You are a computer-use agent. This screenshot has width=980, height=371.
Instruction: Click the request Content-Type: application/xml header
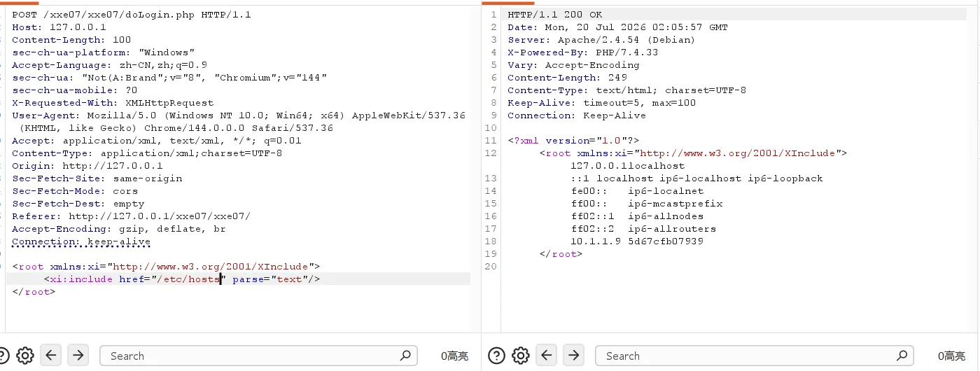pos(147,153)
